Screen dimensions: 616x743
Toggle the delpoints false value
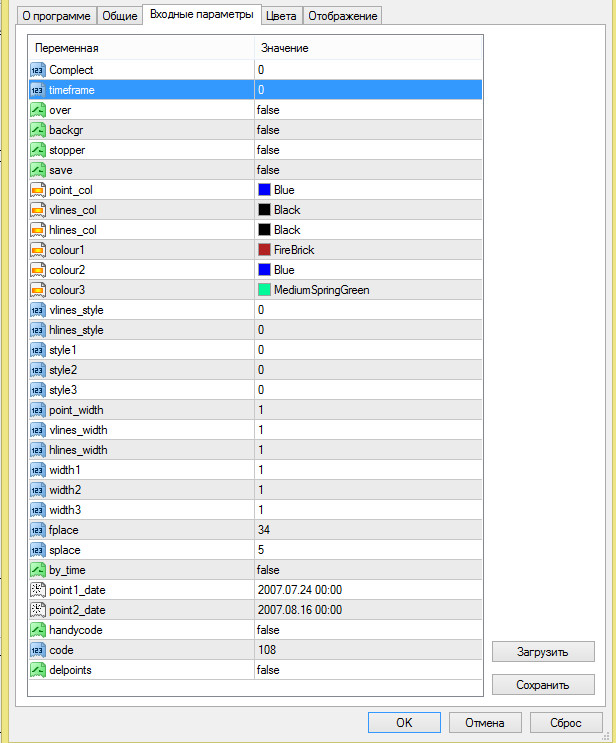tap(368, 670)
